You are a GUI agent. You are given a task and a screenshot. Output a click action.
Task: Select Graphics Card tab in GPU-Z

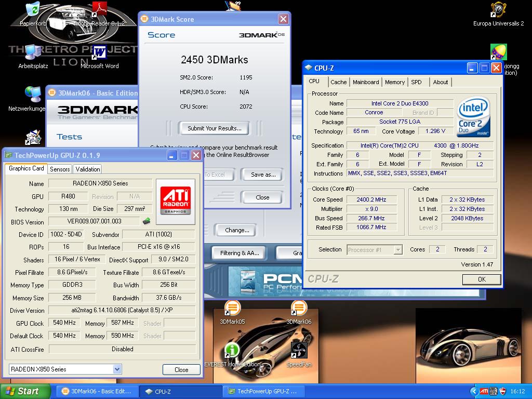point(26,168)
